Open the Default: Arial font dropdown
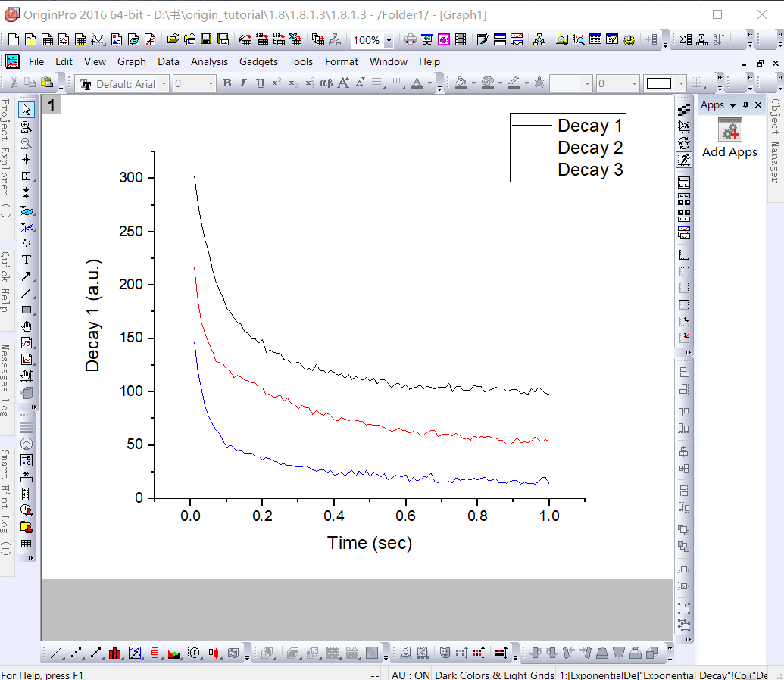The width and height of the screenshot is (784, 680). pyautogui.click(x=164, y=83)
